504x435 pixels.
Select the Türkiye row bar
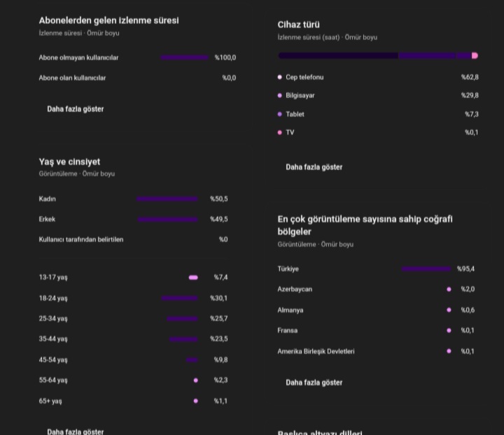click(x=426, y=269)
